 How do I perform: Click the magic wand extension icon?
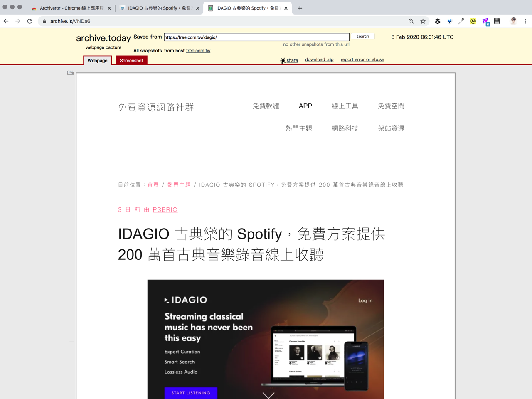[x=461, y=21]
